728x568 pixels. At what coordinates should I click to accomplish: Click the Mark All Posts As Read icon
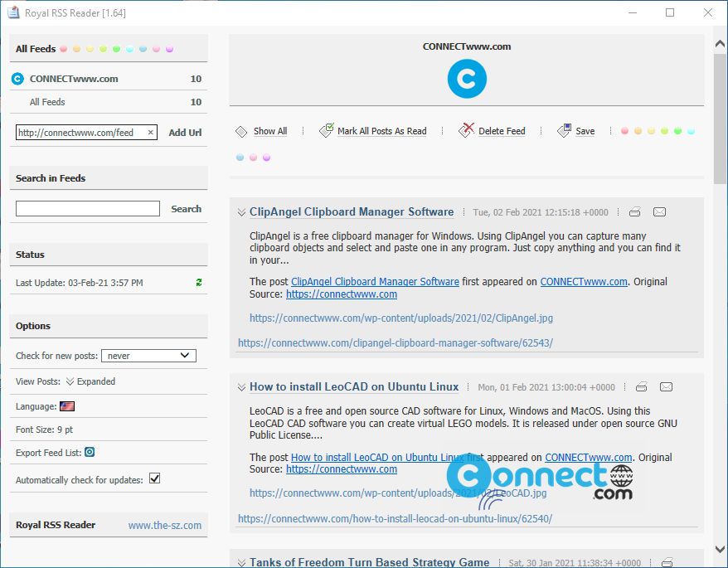[x=327, y=130]
